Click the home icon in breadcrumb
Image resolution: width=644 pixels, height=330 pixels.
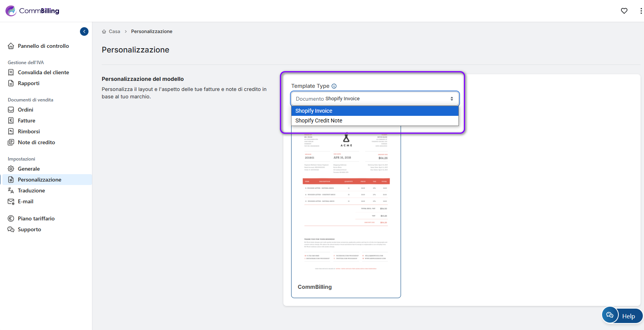104,31
